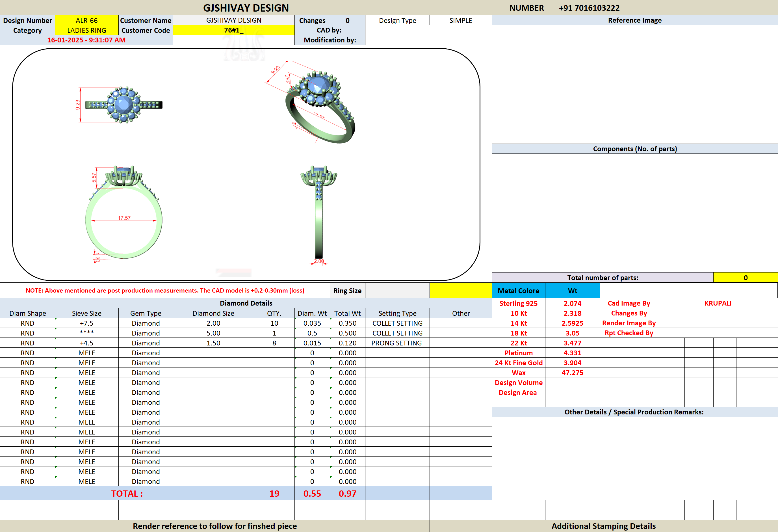Select the Sieve Size +7.5 cell
This screenshot has height=532, width=778.
[x=87, y=323]
